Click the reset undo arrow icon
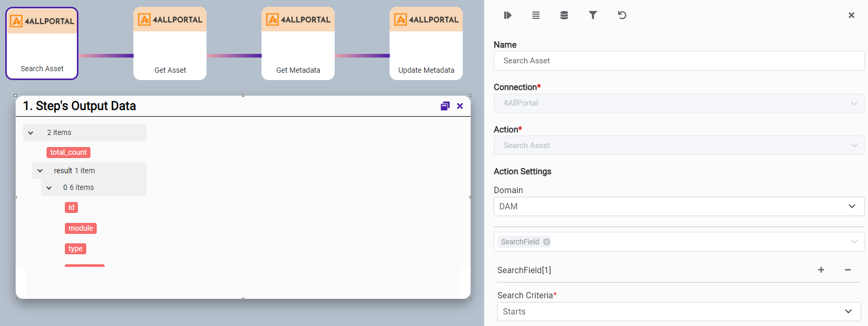Image resolution: width=868 pixels, height=326 pixels. [622, 15]
